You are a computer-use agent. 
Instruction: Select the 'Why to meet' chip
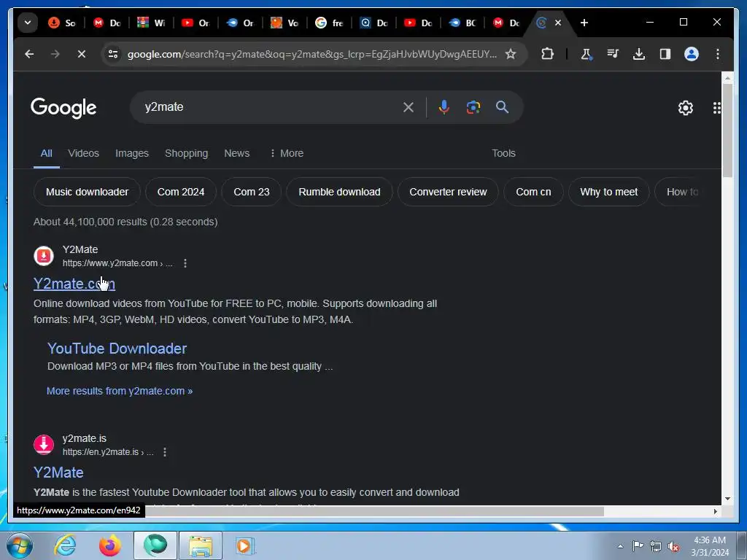click(x=609, y=192)
